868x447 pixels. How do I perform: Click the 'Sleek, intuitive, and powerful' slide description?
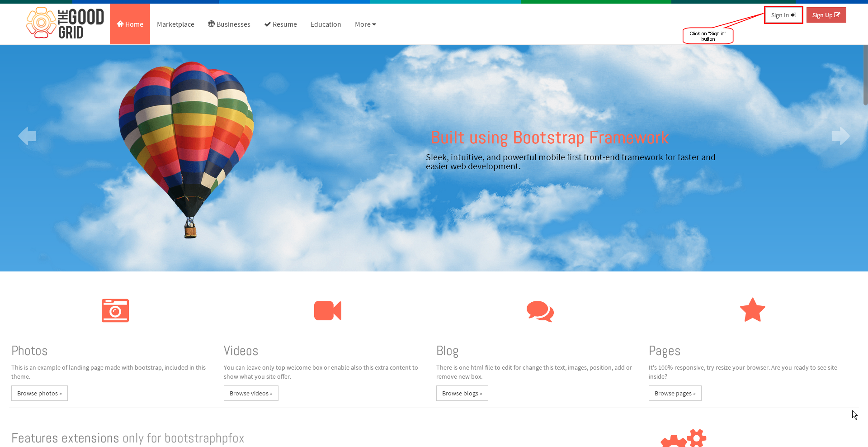coord(571,162)
